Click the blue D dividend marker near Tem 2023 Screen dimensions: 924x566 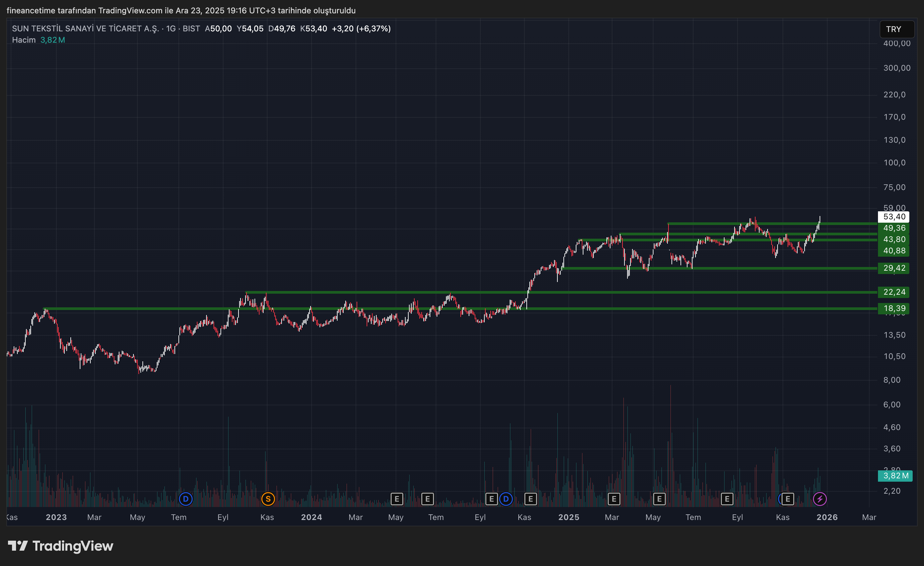(x=185, y=499)
